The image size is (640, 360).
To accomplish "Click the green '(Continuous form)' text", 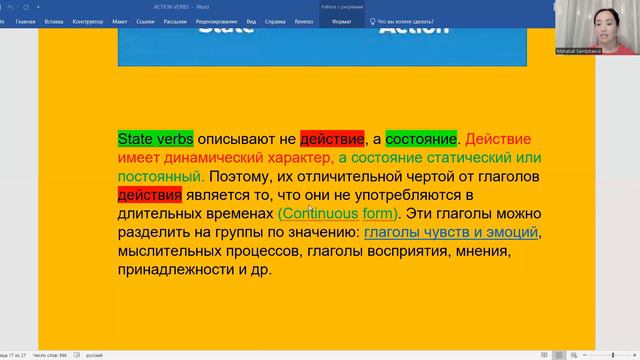I will (x=338, y=213).
